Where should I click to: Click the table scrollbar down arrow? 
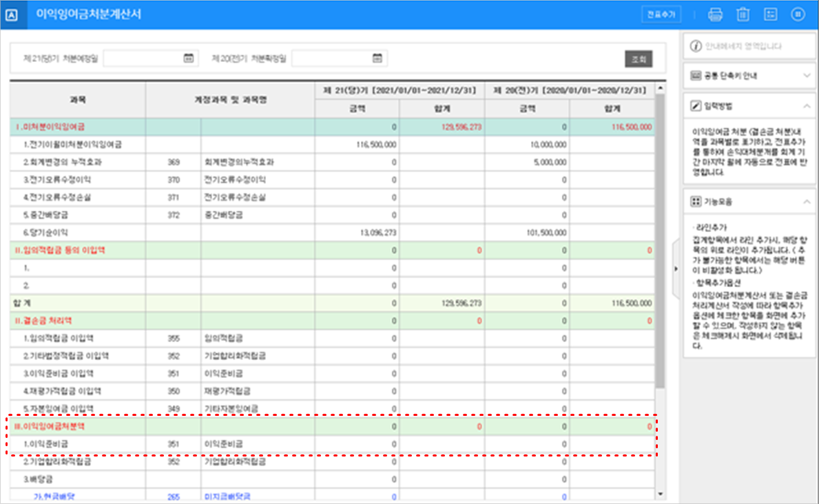coord(660,494)
